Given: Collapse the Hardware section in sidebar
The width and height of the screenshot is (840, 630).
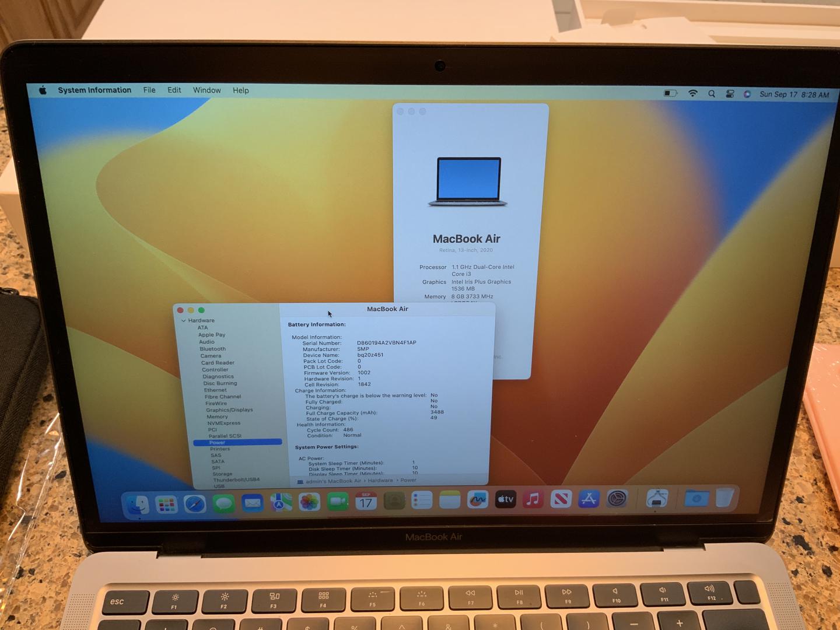Looking at the screenshot, I should click(x=183, y=321).
